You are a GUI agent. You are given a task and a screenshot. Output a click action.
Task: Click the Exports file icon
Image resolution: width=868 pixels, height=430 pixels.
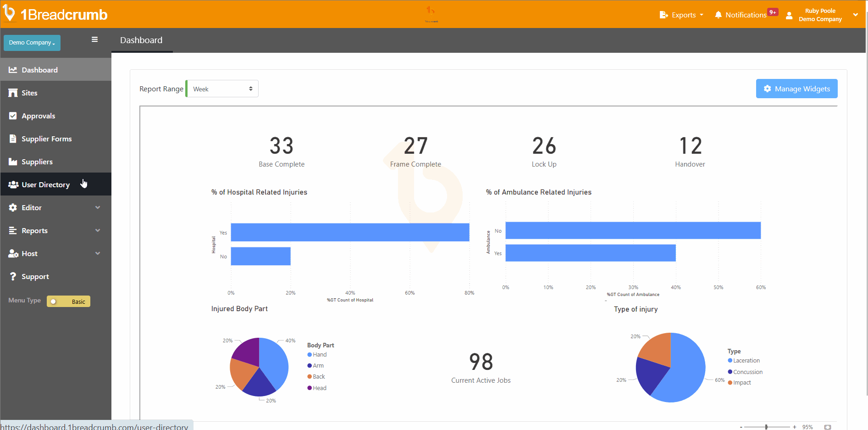click(663, 15)
